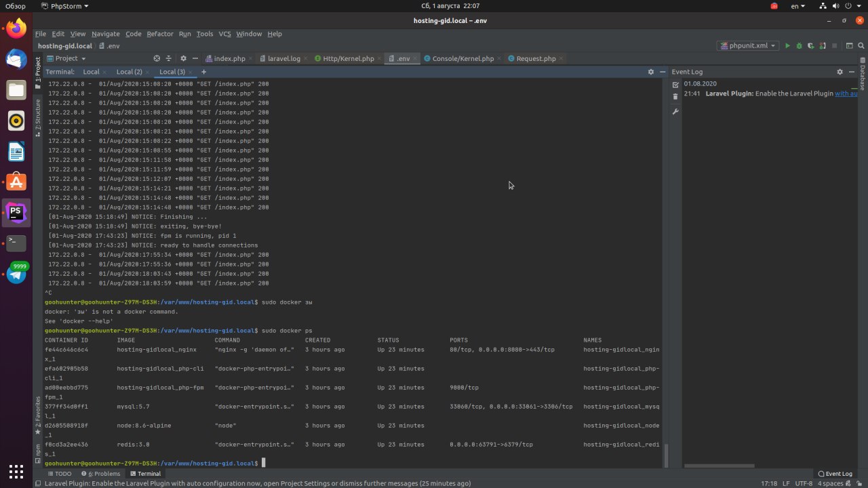Open Terminal panel settings gear

(651, 72)
